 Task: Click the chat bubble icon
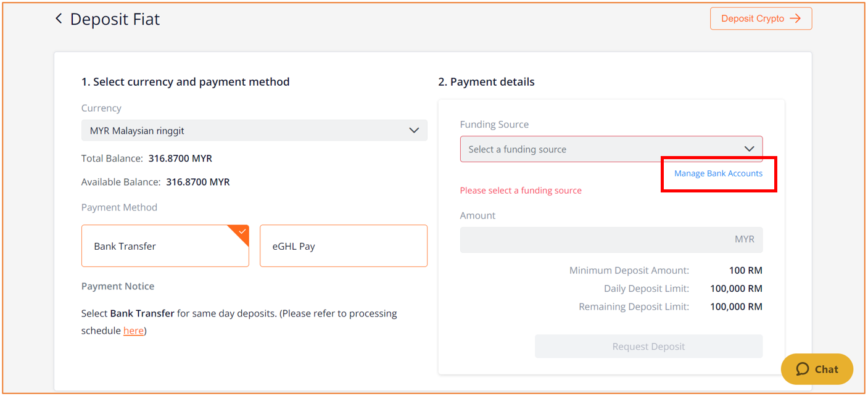802,369
